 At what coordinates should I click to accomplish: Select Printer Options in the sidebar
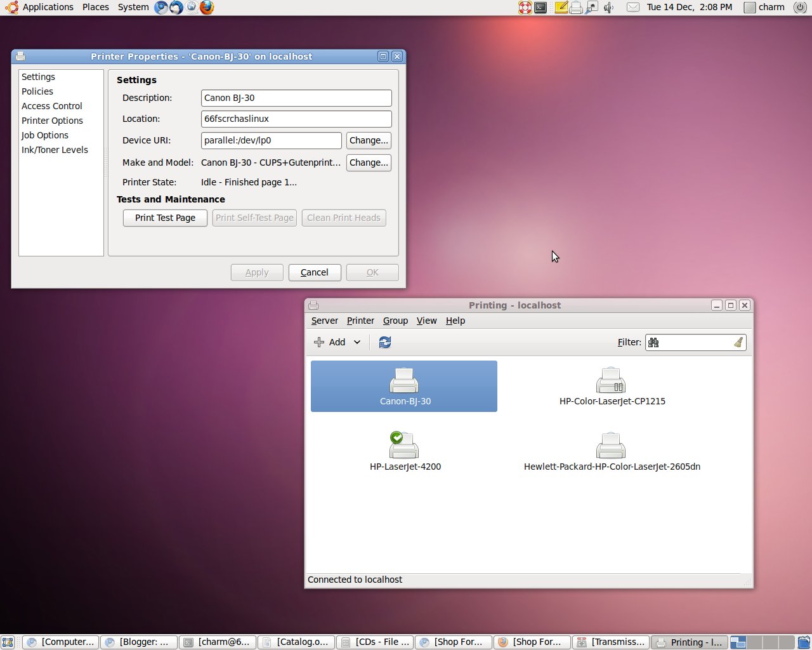click(61, 121)
